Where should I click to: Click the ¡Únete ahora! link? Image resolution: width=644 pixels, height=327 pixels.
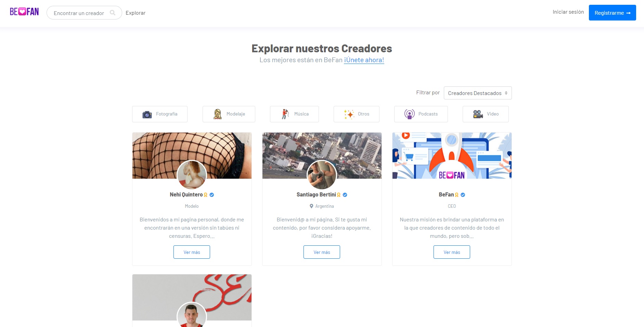[x=364, y=60]
